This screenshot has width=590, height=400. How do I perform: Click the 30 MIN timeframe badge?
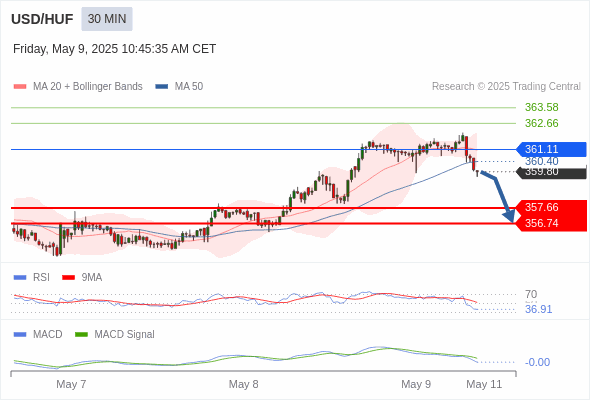click(x=107, y=19)
